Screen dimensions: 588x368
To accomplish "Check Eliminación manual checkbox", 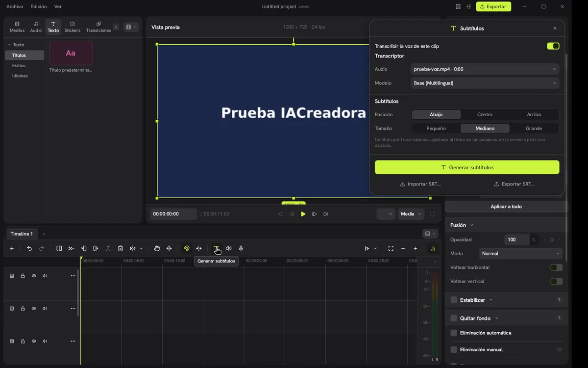I will 454,350.
